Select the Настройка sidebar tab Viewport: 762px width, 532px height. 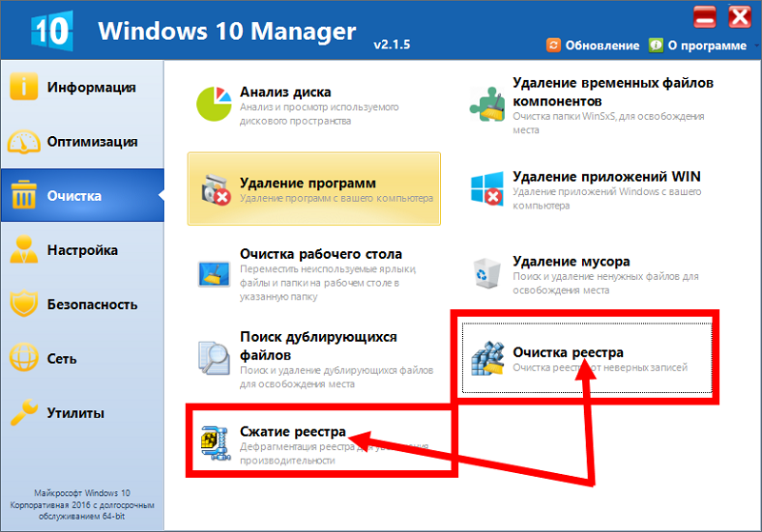pos(81,250)
